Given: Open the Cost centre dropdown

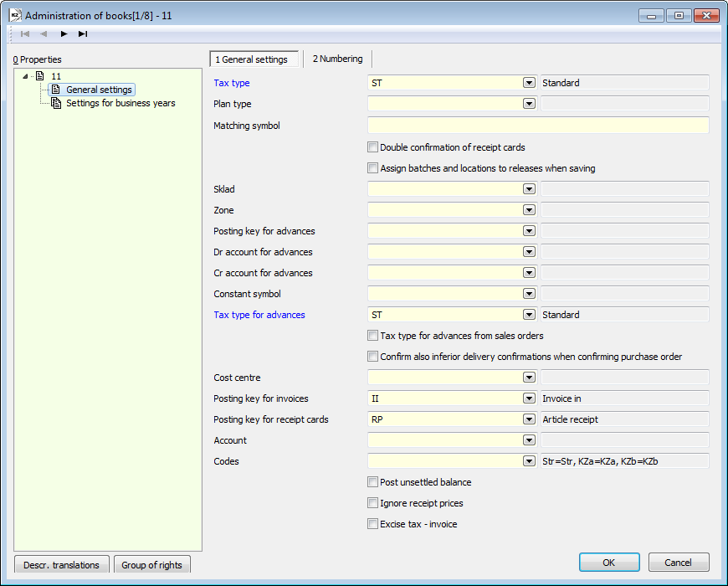Looking at the screenshot, I should (529, 377).
